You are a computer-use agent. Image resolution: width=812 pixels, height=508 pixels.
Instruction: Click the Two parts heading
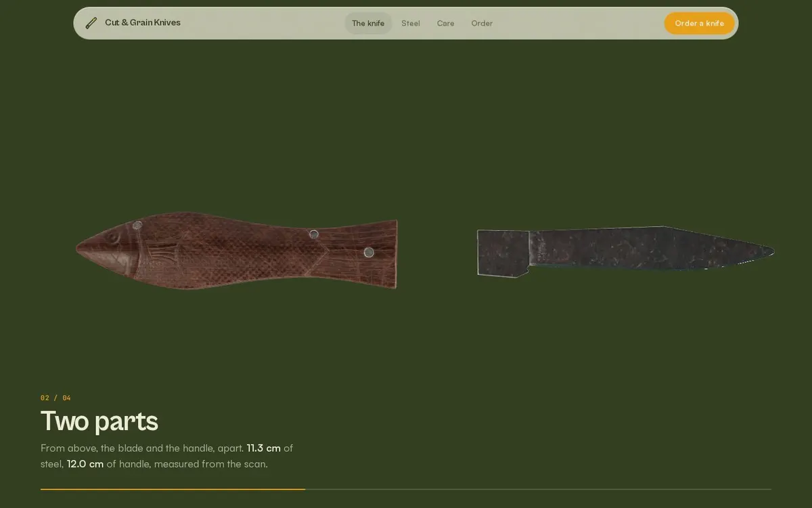[99, 421]
